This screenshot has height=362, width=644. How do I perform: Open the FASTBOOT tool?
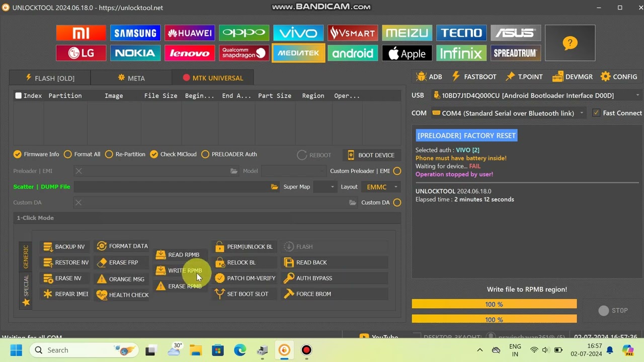coord(474,77)
